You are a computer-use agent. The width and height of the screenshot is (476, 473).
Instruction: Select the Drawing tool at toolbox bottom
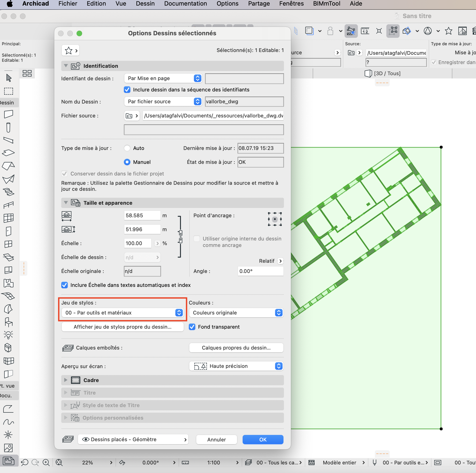tap(9, 460)
